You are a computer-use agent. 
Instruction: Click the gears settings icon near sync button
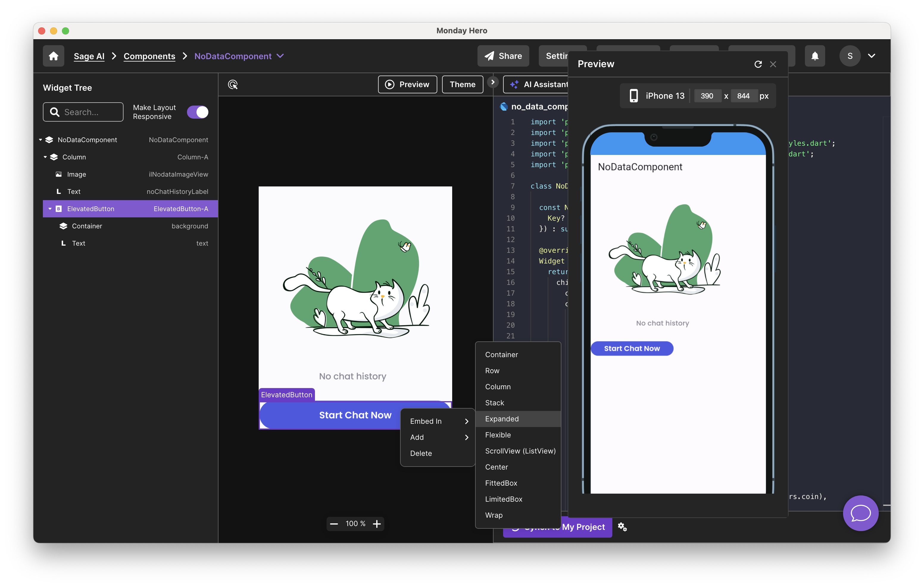[x=622, y=527]
